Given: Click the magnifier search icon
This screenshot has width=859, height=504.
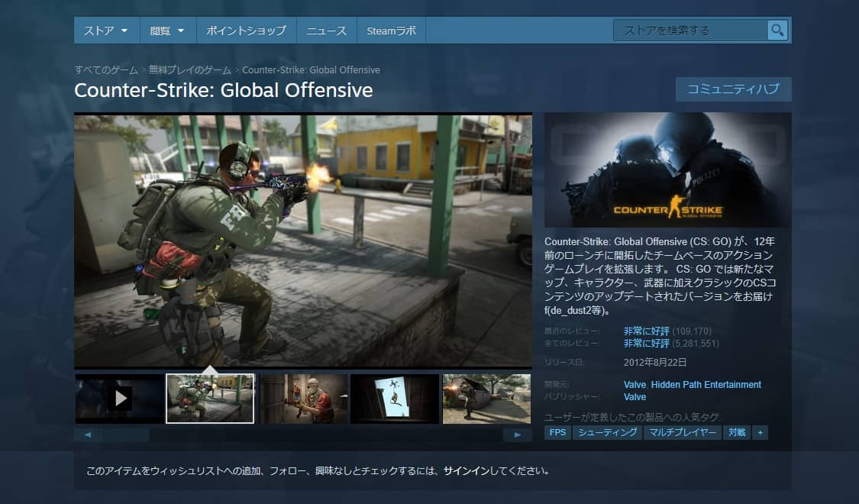Looking at the screenshot, I should click(777, 30).
